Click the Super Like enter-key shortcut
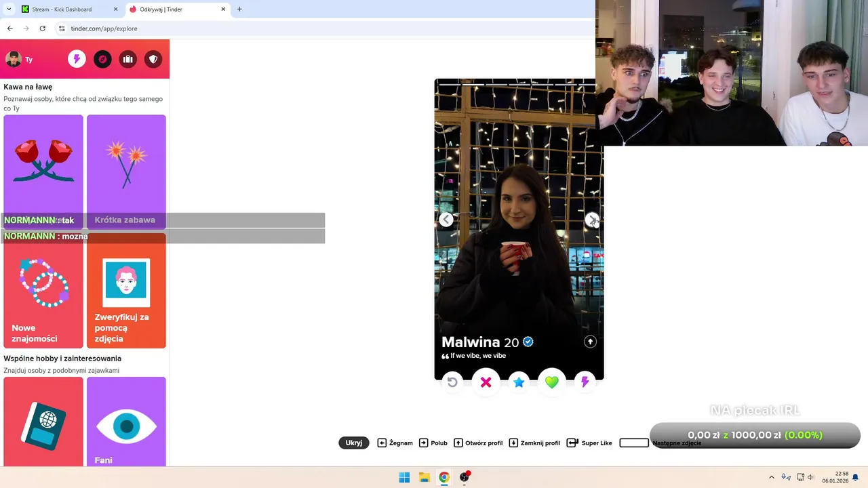The width and height of the screenshot is (868, 488). pyautogui.click(x=572, y=443)
